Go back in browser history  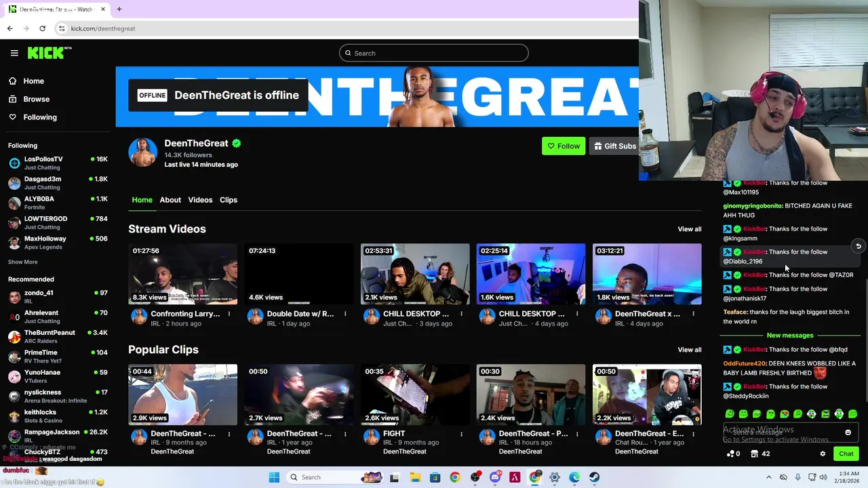[x=9, y=28]
